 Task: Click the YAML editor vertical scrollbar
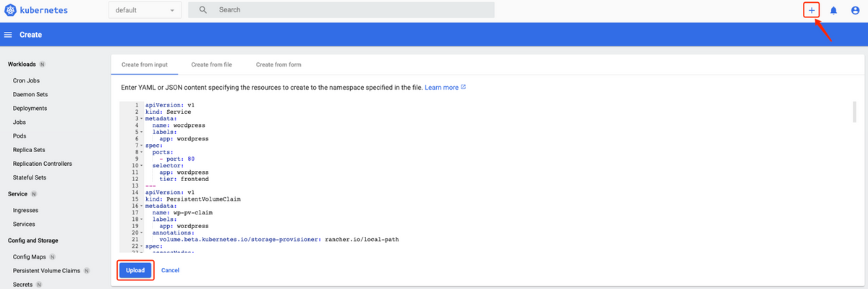tap(854, 112)
